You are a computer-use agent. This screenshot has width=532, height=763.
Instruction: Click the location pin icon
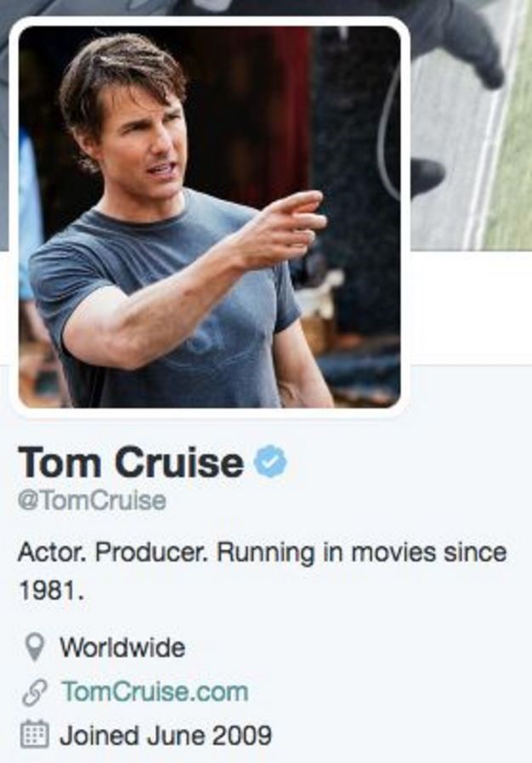coord(34,648)
